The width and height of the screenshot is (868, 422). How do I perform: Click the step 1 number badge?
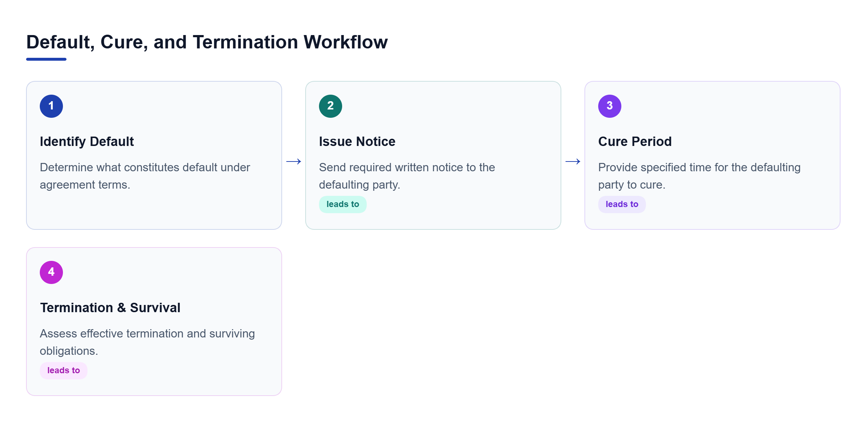(51, 106)
